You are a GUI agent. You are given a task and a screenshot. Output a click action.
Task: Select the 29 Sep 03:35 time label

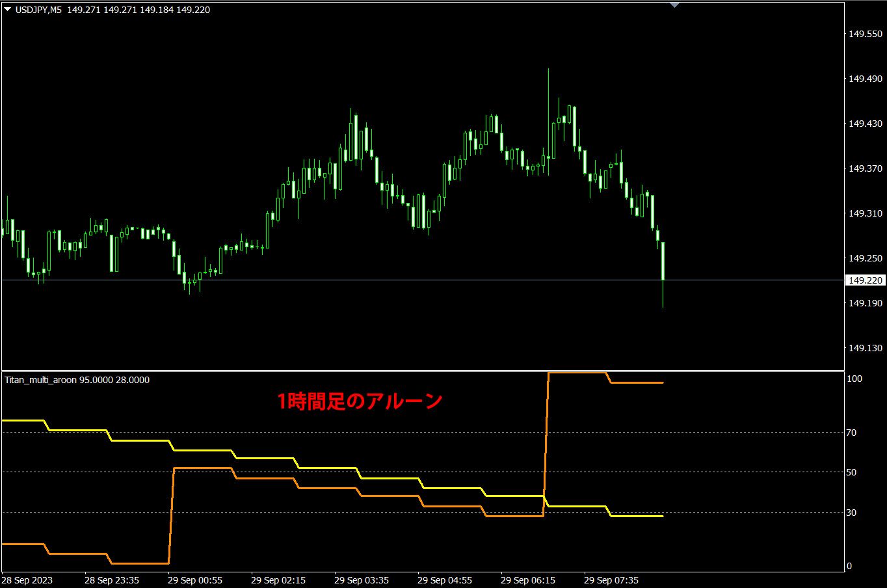point(362,580)
